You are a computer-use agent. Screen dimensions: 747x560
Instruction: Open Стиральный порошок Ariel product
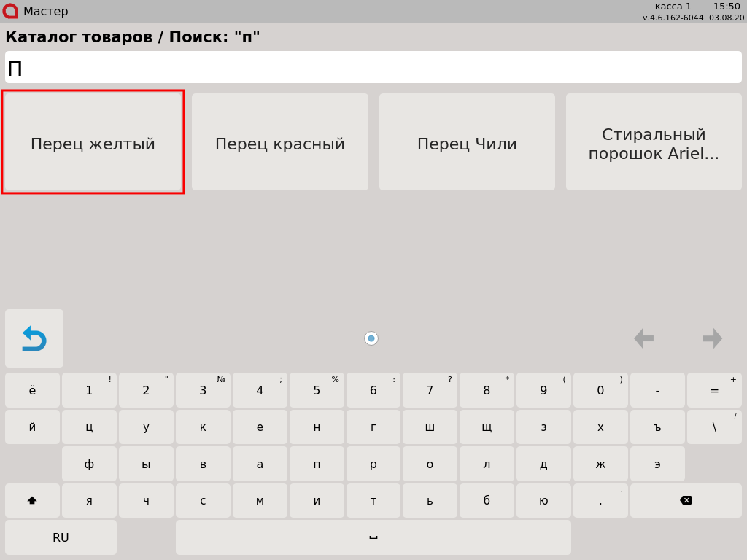pos(654,142)
